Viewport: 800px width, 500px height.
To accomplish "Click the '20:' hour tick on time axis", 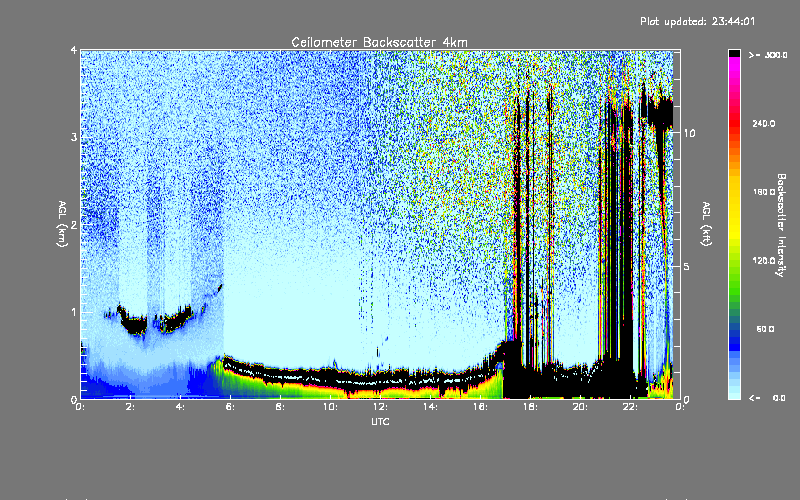I will pyautogui.click(x=580, y=407).
